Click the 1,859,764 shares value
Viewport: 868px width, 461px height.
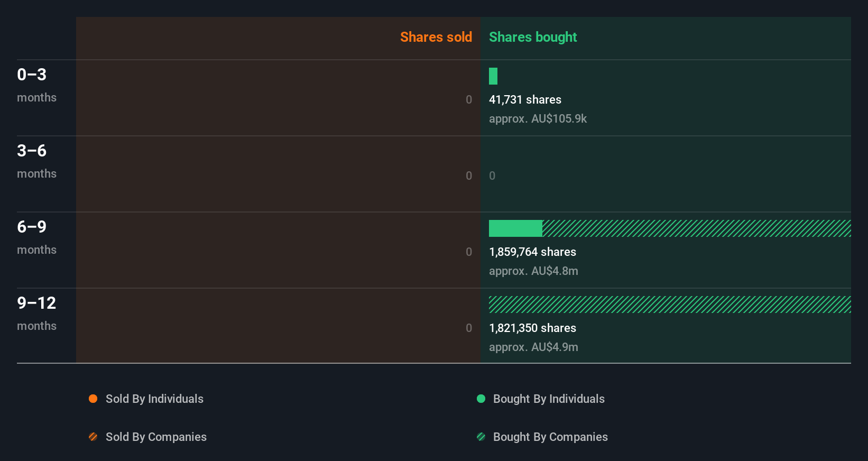point(532,252)
